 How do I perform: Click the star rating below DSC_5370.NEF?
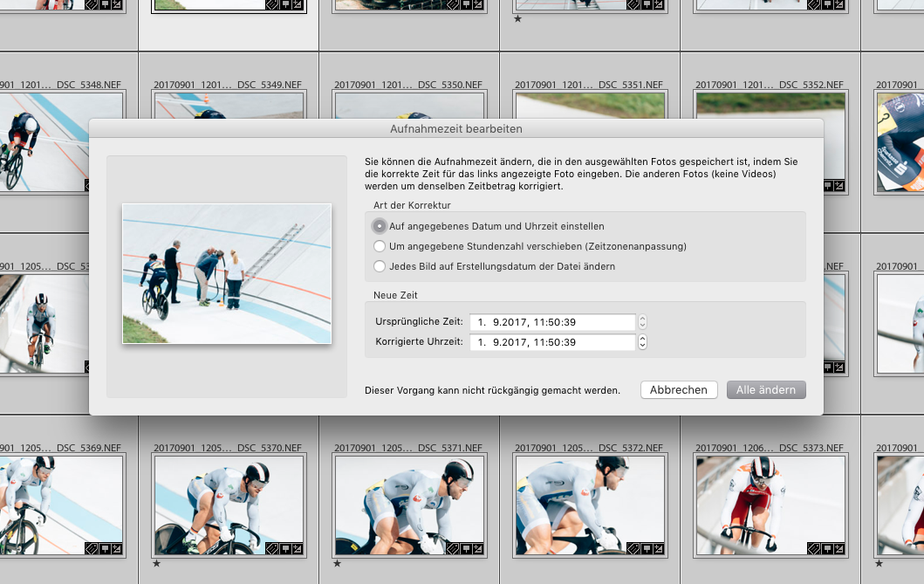[x=156, y=564]
